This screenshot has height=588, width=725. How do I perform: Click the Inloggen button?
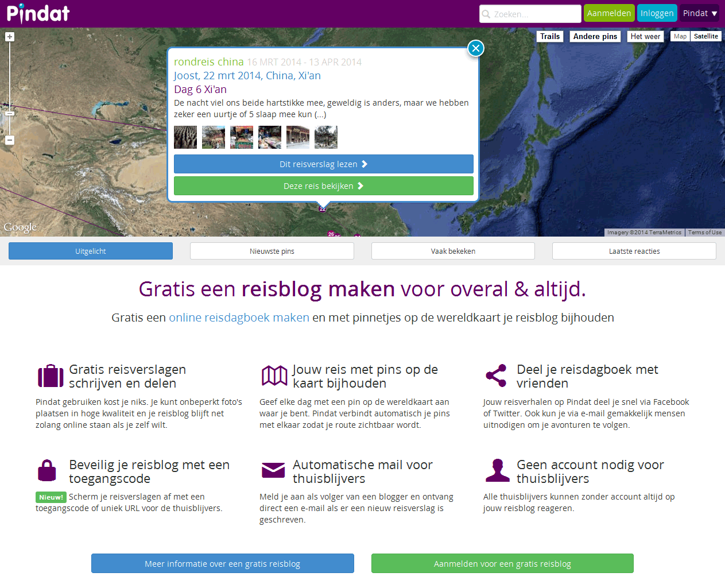[x=657, y=13]
